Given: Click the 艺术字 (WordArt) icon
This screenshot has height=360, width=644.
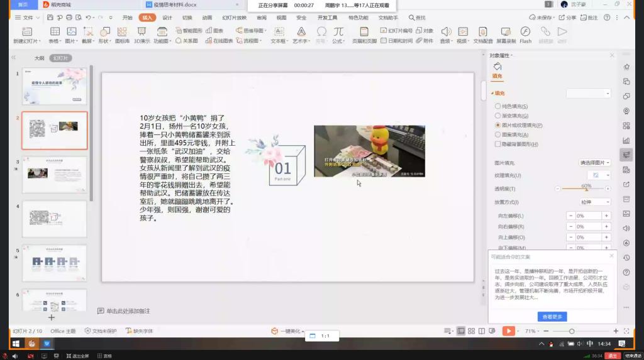Looking at the screenshot, I should click(x=301, y=31).
